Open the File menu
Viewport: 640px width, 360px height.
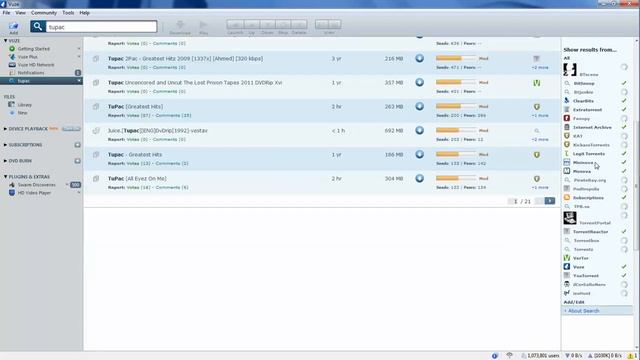point(6,13)
